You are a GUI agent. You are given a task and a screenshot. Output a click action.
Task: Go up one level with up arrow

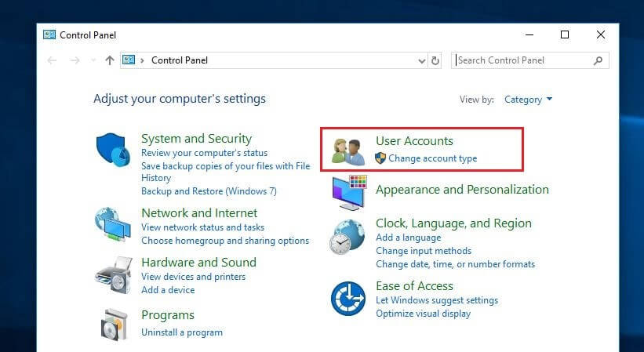click(x=109, y=60)
